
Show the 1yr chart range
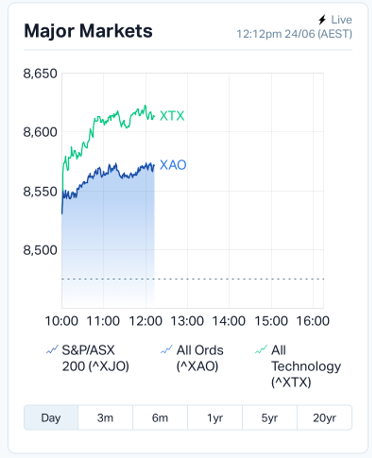(215, 418)
